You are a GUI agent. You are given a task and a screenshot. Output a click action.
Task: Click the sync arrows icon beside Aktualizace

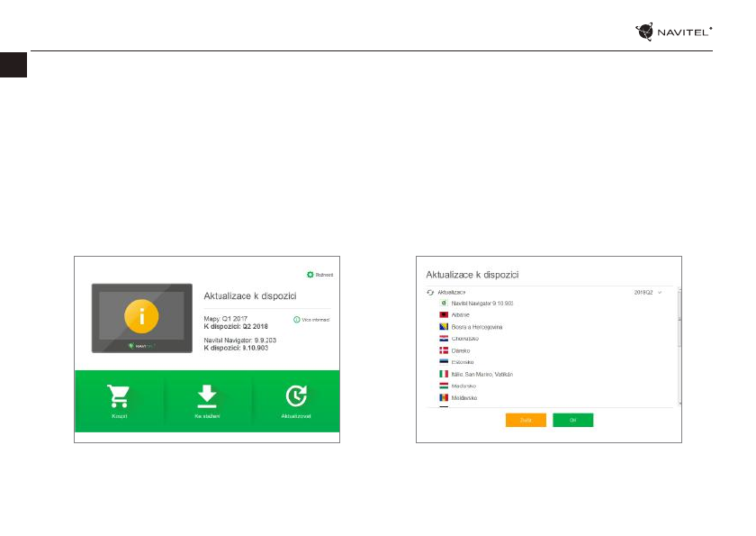click(x=430, y=293)
